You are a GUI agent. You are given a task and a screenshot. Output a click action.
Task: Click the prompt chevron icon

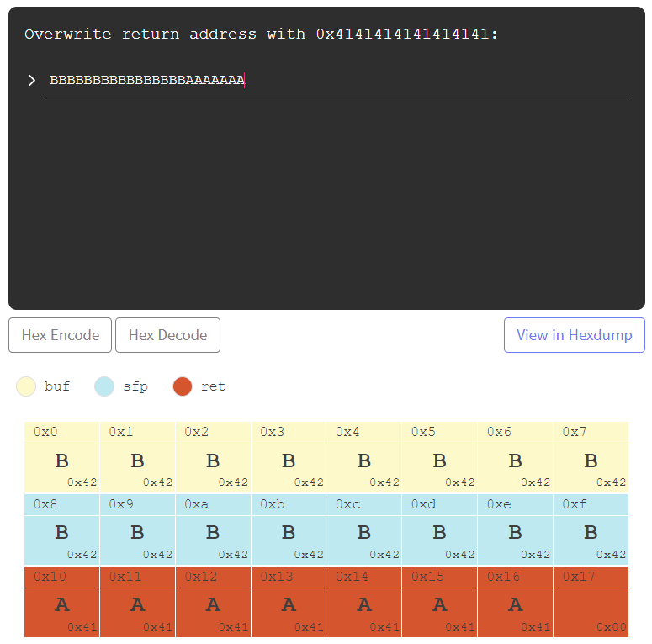[32, 80]
